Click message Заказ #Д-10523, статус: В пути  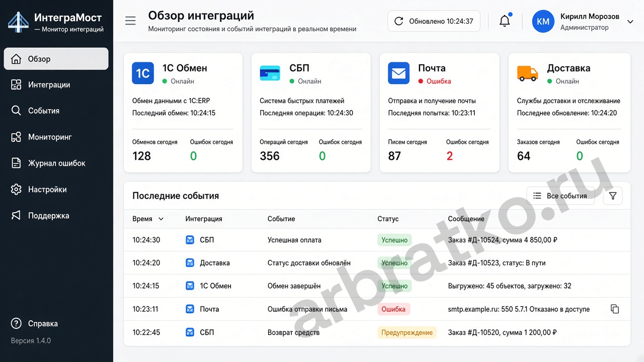(497, 263)
